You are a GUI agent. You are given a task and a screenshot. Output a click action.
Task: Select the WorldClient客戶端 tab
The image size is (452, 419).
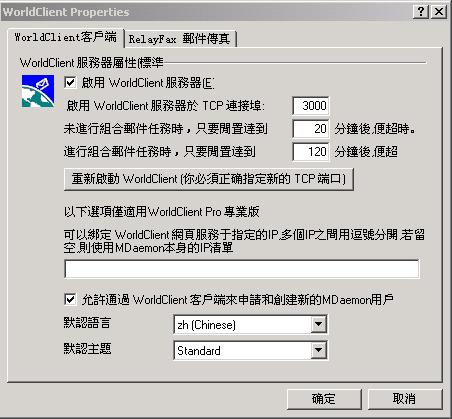click(65, 37)
